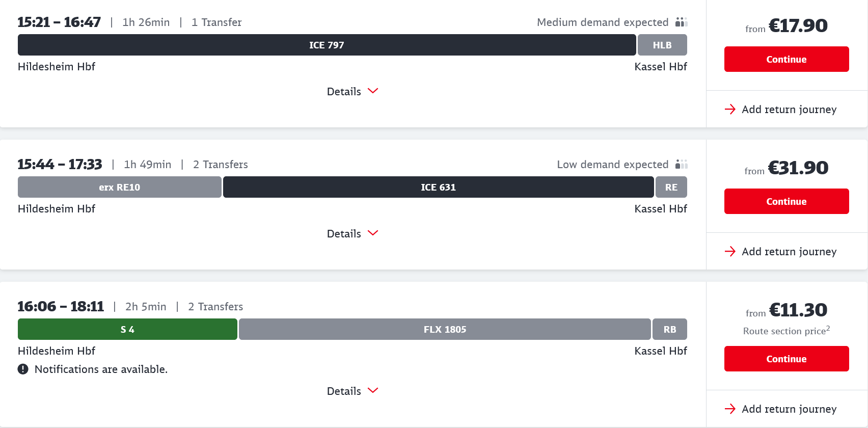The width and height of the screenshot is (868, 428).
Task: Expand Details for the 16:06 connection
Action: 352,391
